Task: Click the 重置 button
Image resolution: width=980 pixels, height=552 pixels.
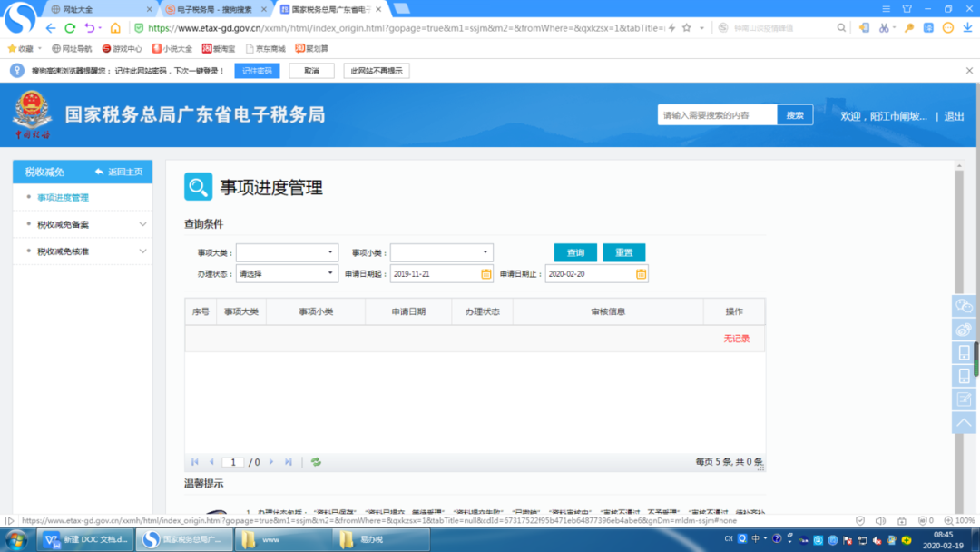Action: [623, 252]
